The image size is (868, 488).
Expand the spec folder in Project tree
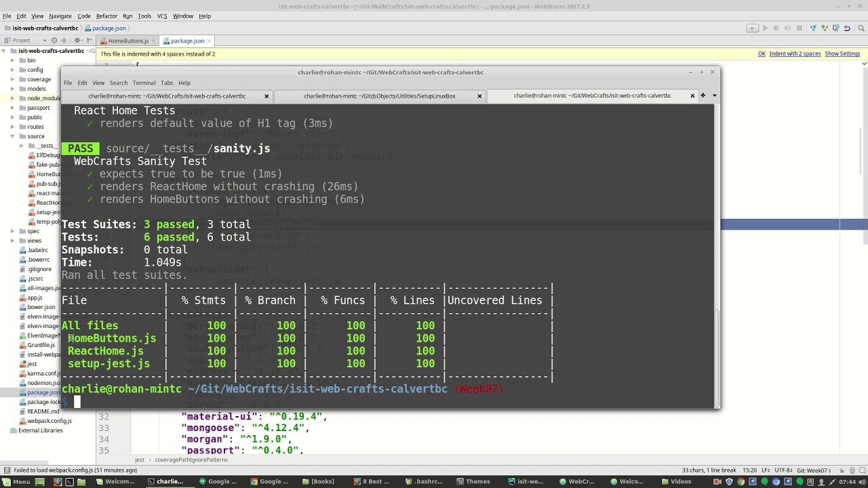click(x=12, y=231)
